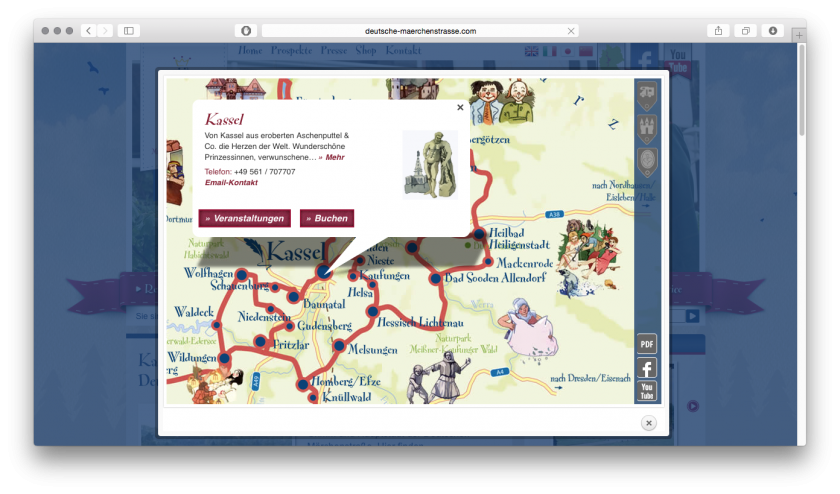Open Veranstaltungen for Kassel
This screenshot has width=840, height=494.
(245, 218)
